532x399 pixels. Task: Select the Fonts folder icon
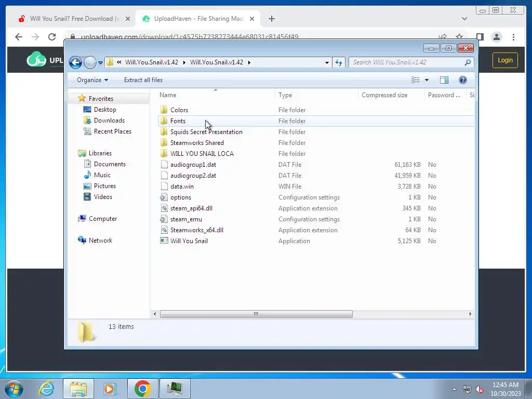pos(164,121)
